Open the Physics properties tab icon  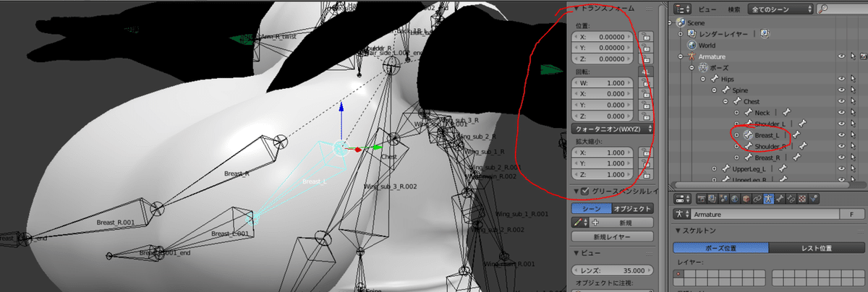[x=814, y=199]
